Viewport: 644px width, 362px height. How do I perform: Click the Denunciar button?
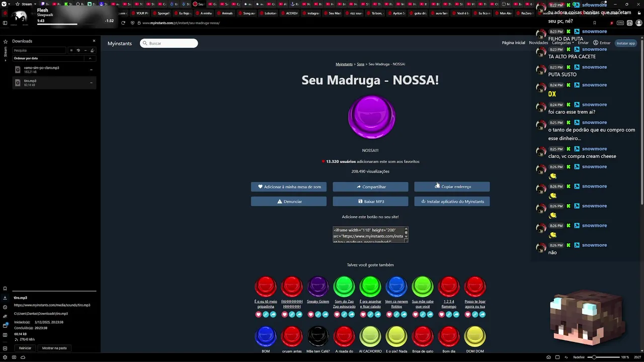click(289, 201)
